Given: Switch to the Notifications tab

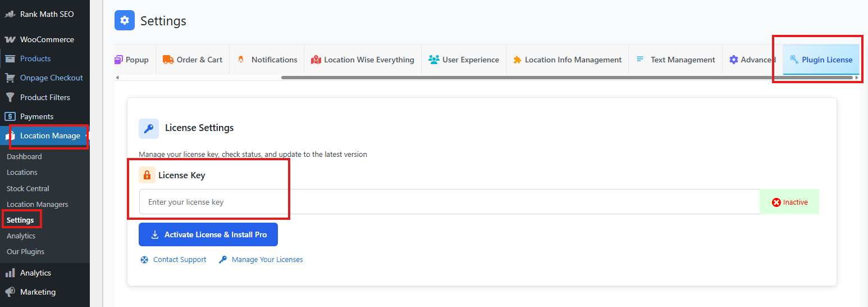Looking at the screenshot, I should pyautogui.click(x=267, y=60).
